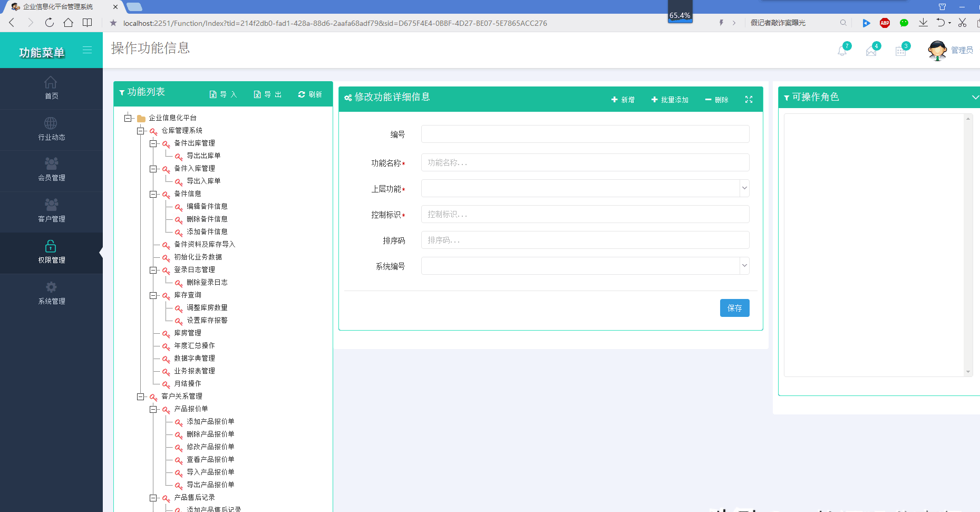Open 系统管理 in the sidebar
The image size is (980, 512).
[51, 294]
